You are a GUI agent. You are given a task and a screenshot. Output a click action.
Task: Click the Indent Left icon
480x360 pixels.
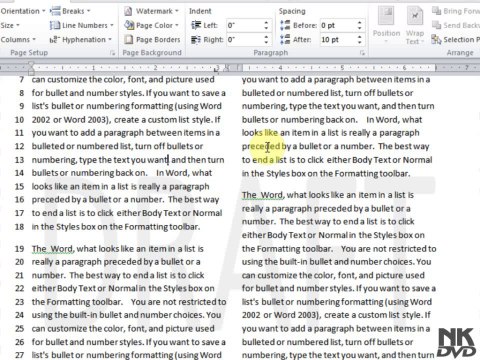[196, 25]
